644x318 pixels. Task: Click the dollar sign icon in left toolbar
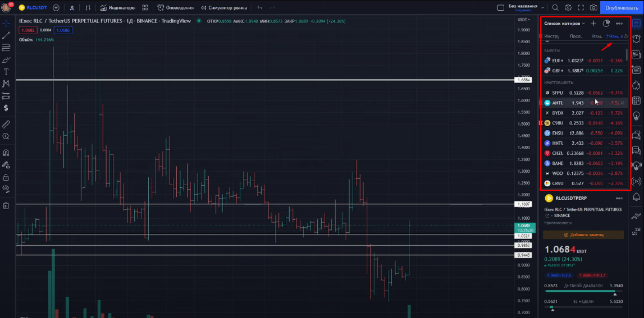(x=6, y=108)
